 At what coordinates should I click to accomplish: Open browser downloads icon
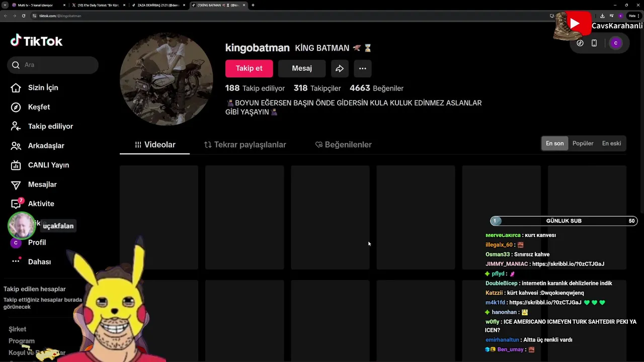coord(602,16)
